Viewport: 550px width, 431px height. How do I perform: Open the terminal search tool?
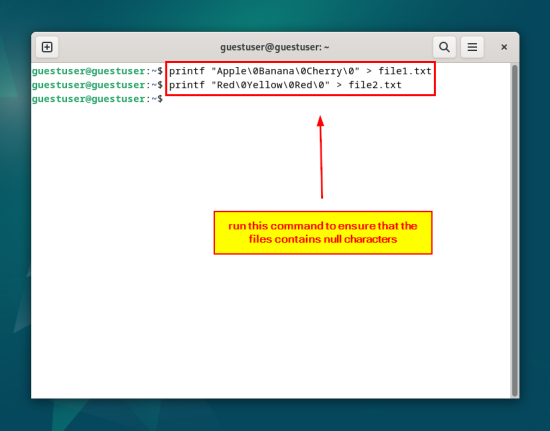[444, 47]
